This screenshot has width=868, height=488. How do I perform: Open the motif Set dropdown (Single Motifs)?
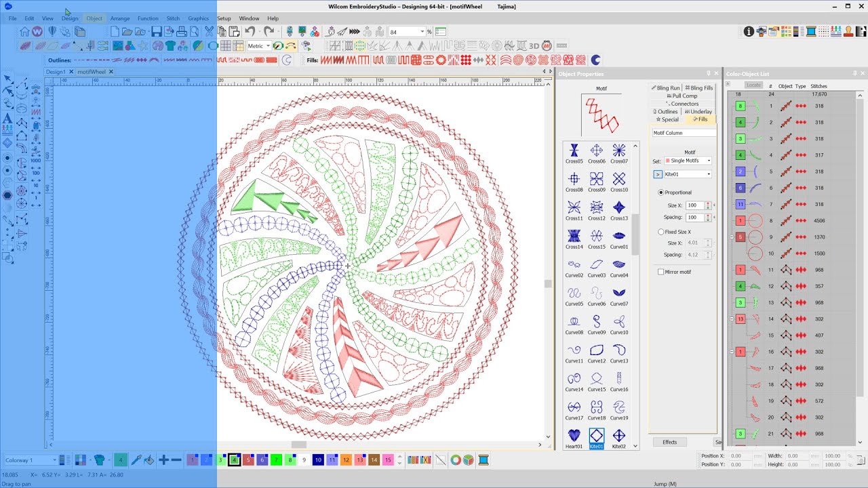[x=688, y=161]
